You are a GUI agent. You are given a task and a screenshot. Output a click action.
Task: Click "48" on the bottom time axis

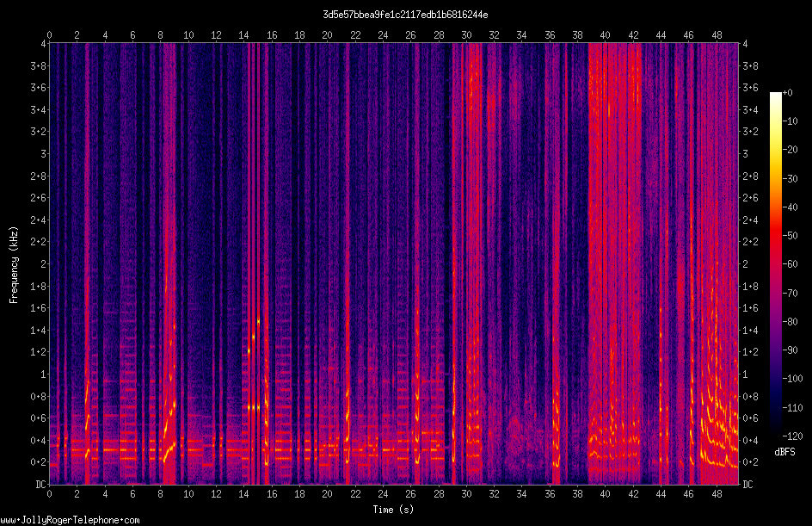click(x=717, y=494)
